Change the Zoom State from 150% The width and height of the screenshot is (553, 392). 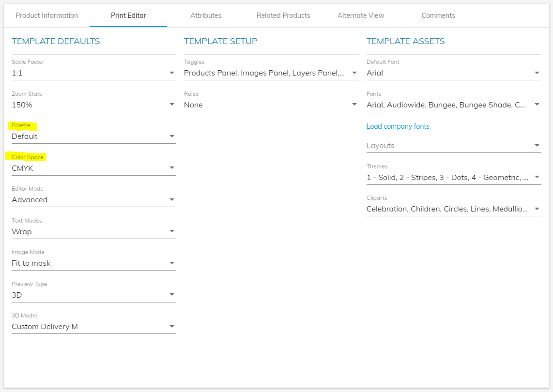coord(94,105)
